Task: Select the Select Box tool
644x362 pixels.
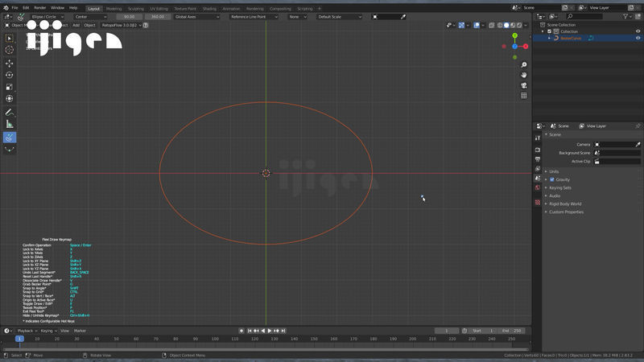Action: click(x=10, y=38)
